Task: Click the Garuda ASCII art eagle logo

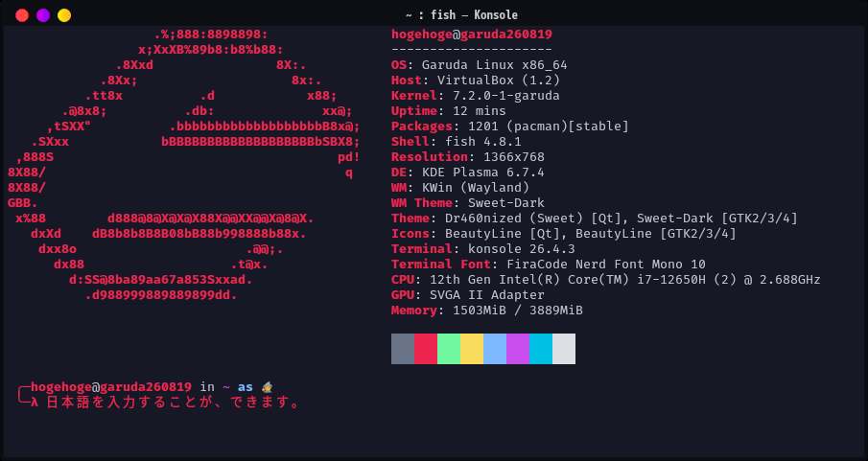Action: pos(184,164)
